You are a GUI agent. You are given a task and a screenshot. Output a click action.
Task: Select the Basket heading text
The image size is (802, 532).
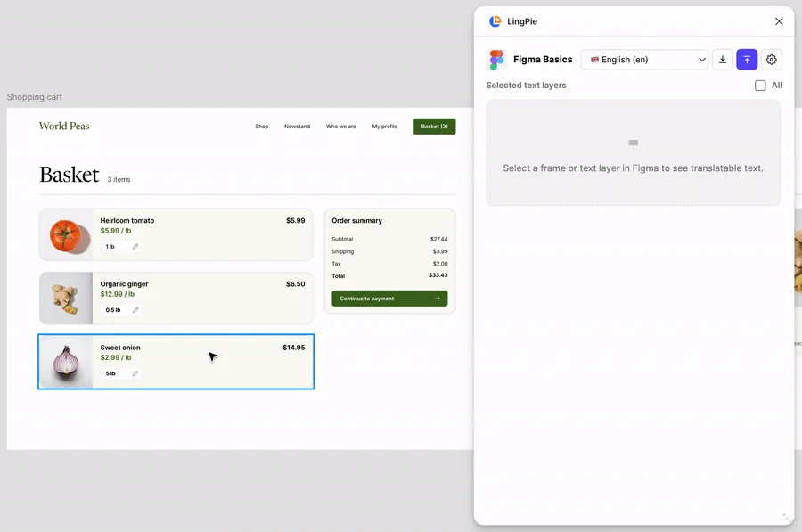tap(69, 175)
